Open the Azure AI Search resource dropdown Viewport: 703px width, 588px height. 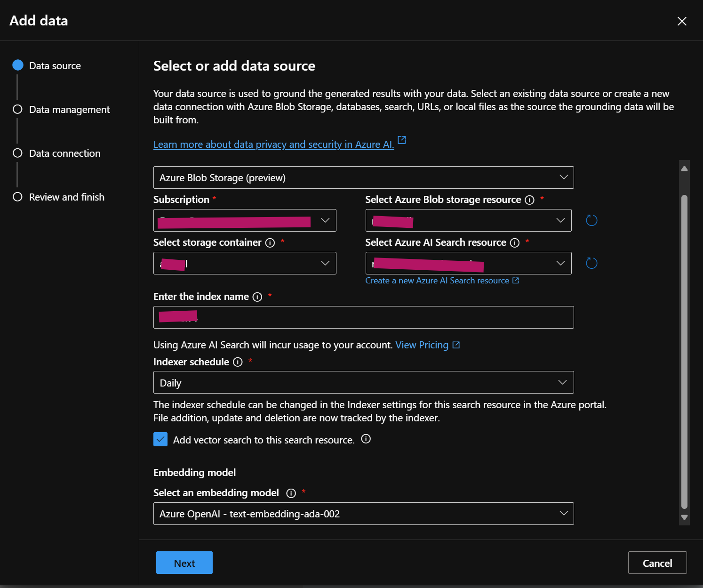tap(469, 263)
